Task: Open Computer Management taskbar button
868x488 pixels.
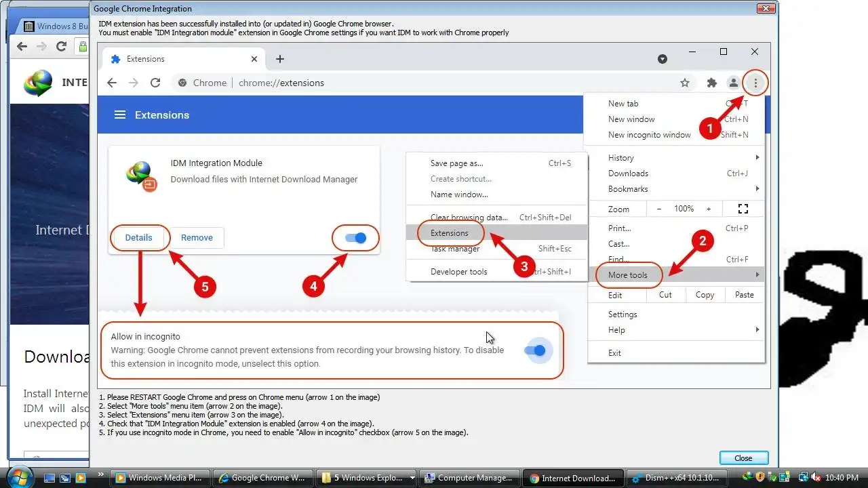Action: pyautogui.click(x=470, y=478)
